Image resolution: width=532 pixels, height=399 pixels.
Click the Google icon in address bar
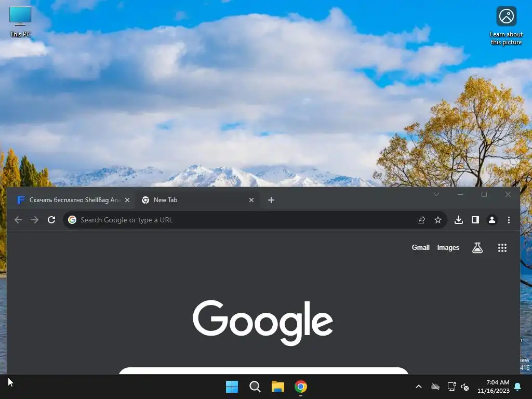coord(72,220)
